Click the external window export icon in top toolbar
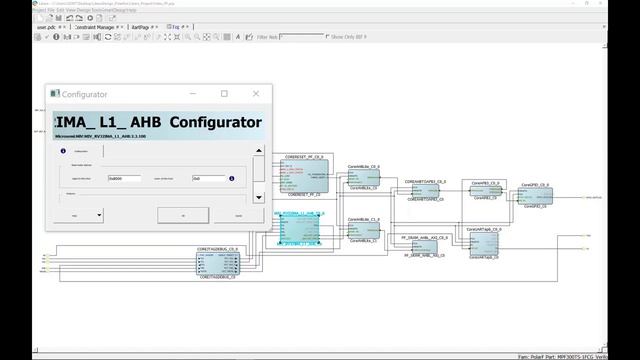Screen dimensions: 640x360 coord(112,18)
